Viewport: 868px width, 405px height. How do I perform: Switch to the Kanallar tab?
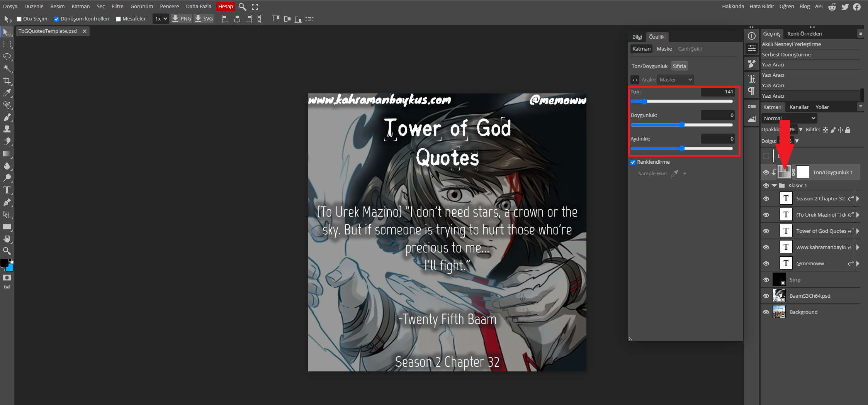point(799,107)
